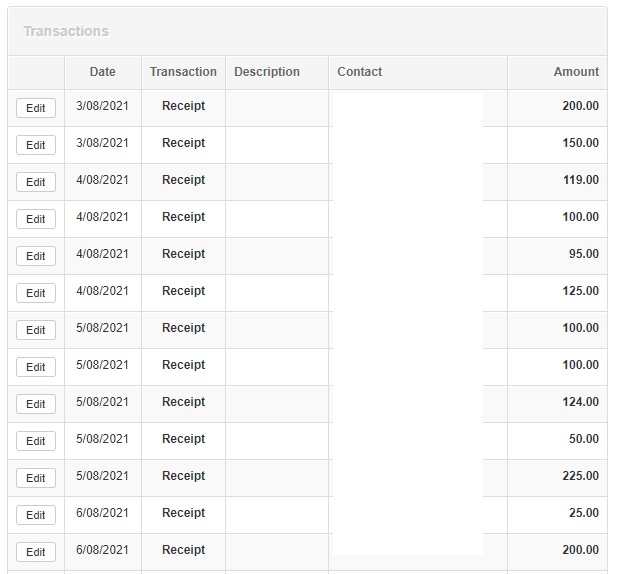Edit the 225.00 receipt row

tap(36, 478)
